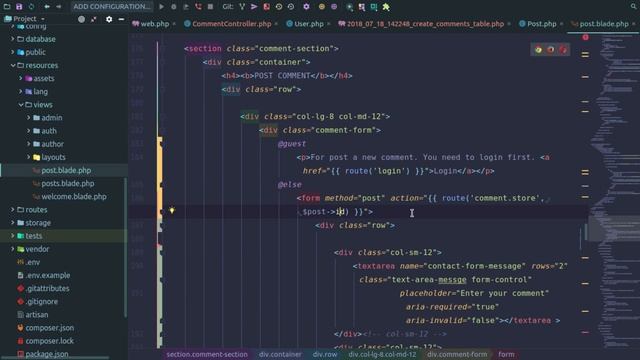The width and height of the screenshot is (640, 360).
Task: Expand the routes folder
Action: [13, 209]
